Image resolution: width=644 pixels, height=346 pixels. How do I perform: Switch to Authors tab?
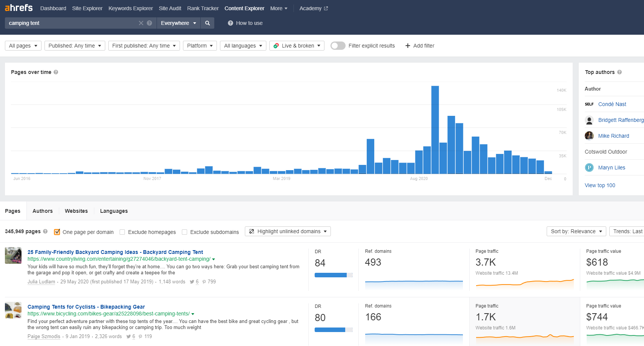click(43, 211)
